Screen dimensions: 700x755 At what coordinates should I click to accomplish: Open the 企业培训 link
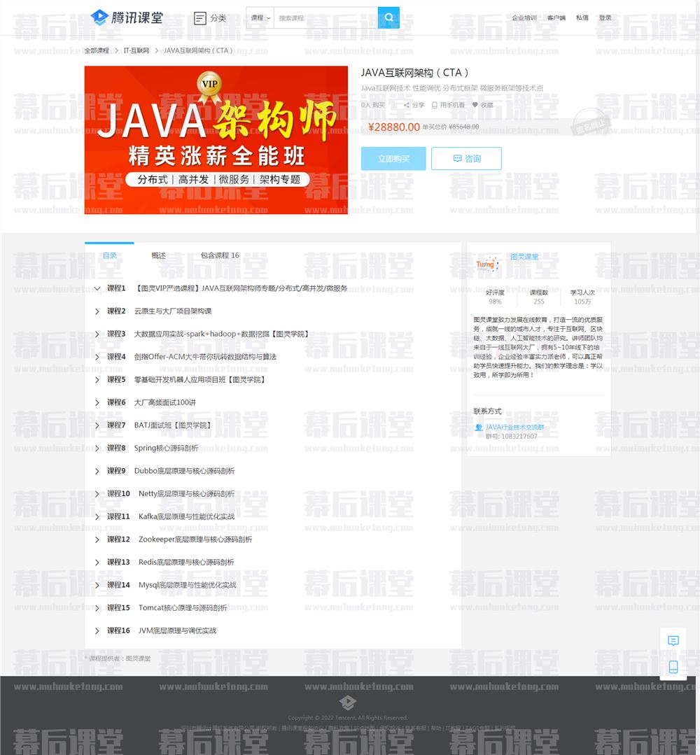click(524, 17)
